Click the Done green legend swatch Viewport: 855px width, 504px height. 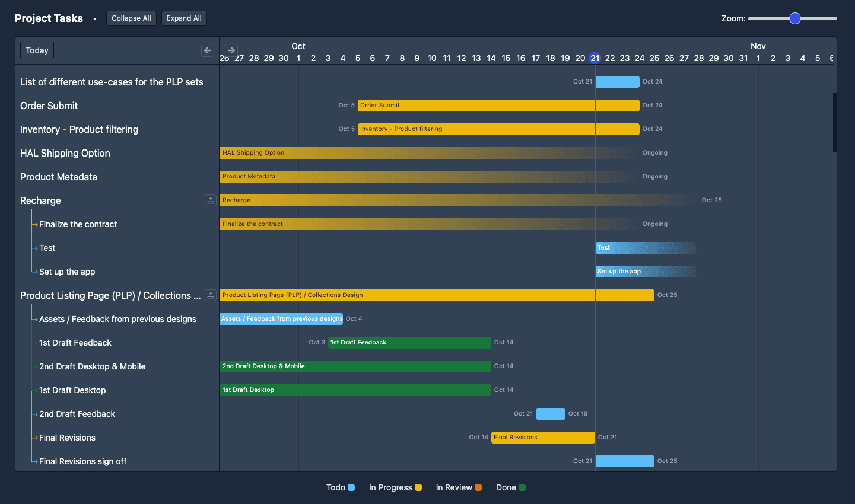[x=522, y=487]
